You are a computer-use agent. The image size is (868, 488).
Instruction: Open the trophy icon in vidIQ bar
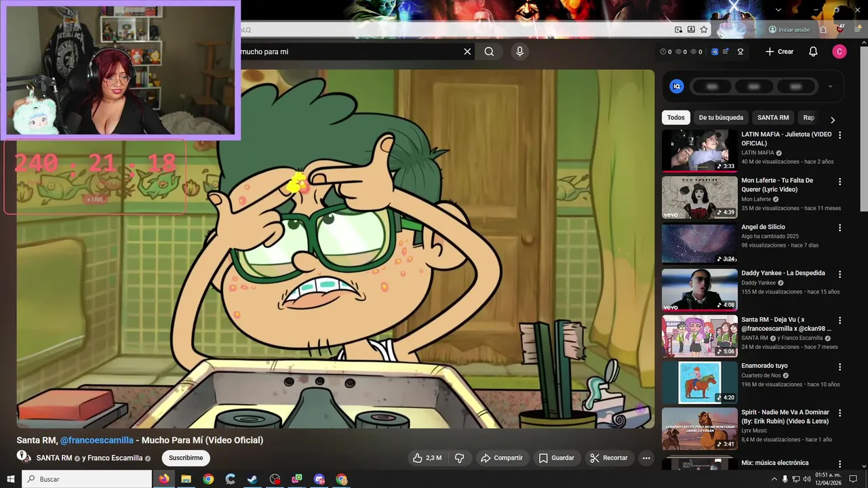(740, 52)
